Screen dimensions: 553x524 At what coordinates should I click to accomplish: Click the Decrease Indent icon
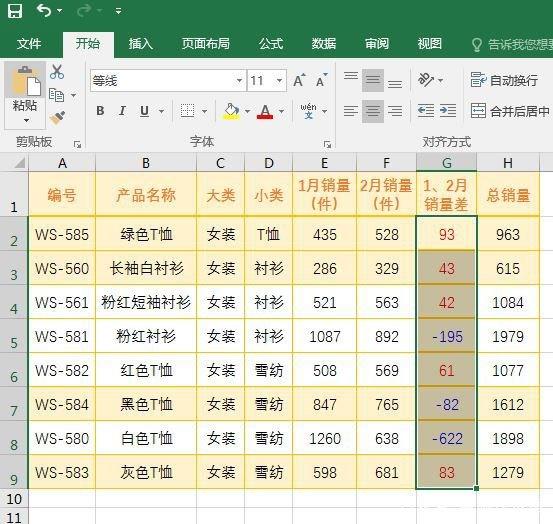(x=426, y=111)
